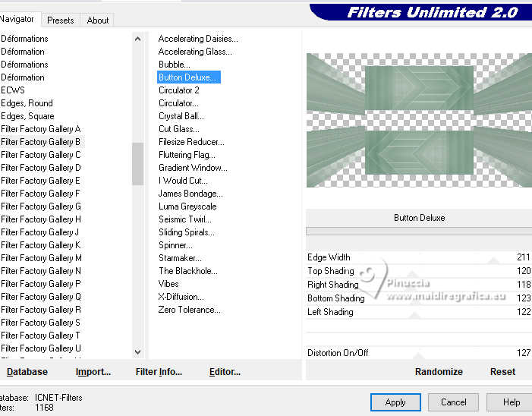
Task: Open the About tab
Action: tap(98, 20)
